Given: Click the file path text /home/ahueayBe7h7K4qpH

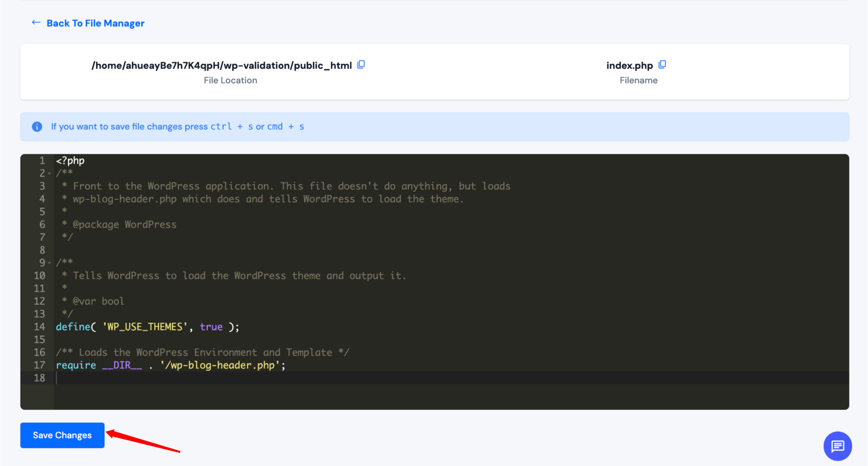Looking at the screenshot, I should (x=221, y=65).
